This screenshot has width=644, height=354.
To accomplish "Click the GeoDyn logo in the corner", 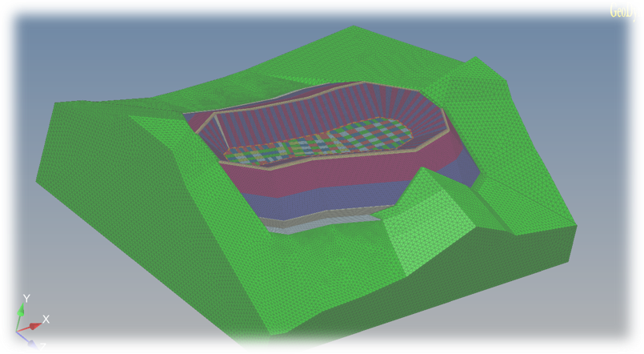I will click(x=626, y=10).
